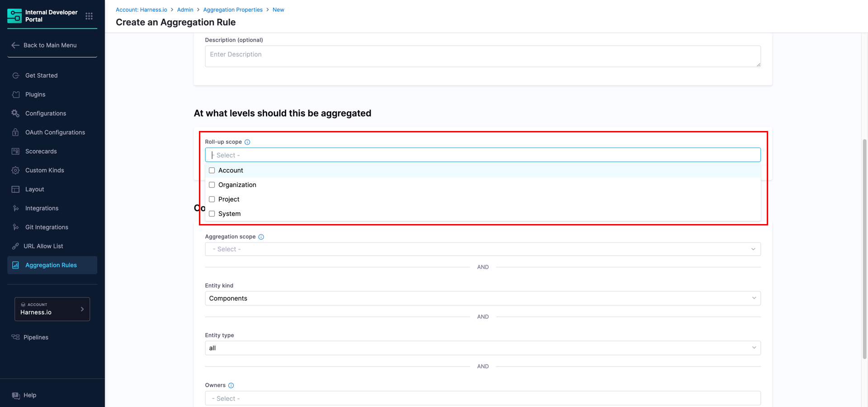Click the Plugins puzzle icon in sidebar

(x=15, y=94)
